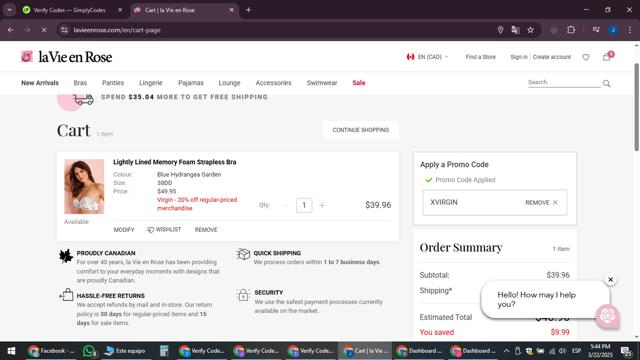Open a new browser tab
The image size is (640, 360).
tap(248, 10)
